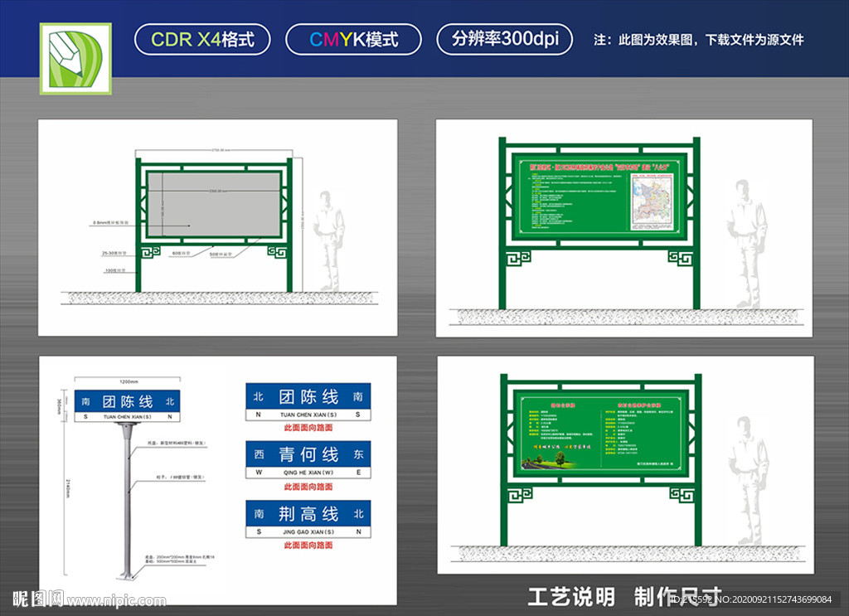Expand the CMYK模式 badge
The height and width of the screenshot is (616, 849).
point(354,38)
